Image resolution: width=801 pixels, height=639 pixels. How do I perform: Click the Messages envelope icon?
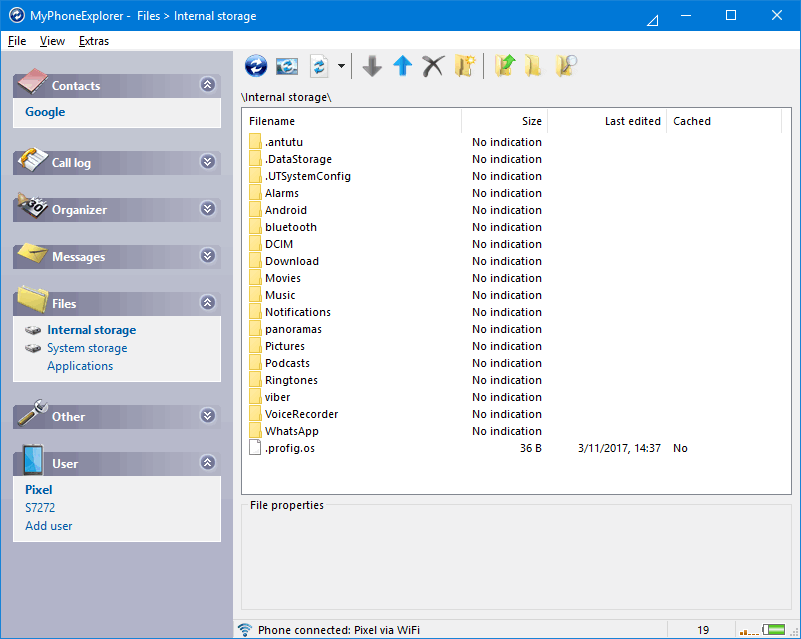click(x=33, y=253)
